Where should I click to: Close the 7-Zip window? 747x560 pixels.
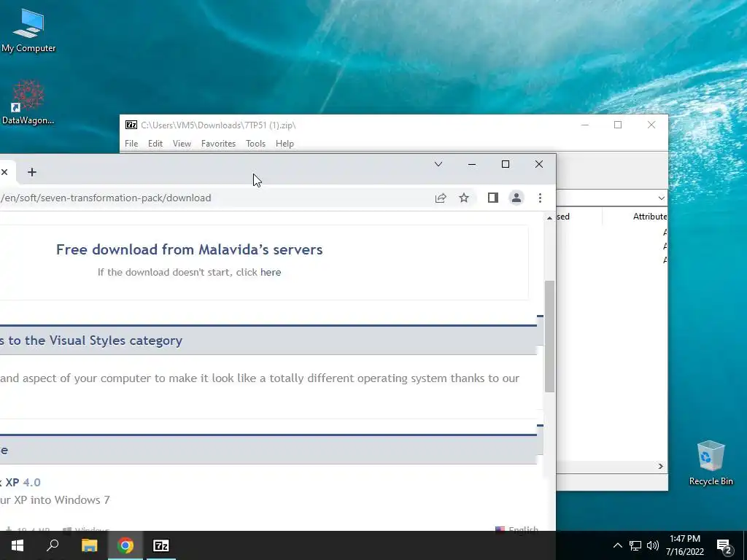651,125
